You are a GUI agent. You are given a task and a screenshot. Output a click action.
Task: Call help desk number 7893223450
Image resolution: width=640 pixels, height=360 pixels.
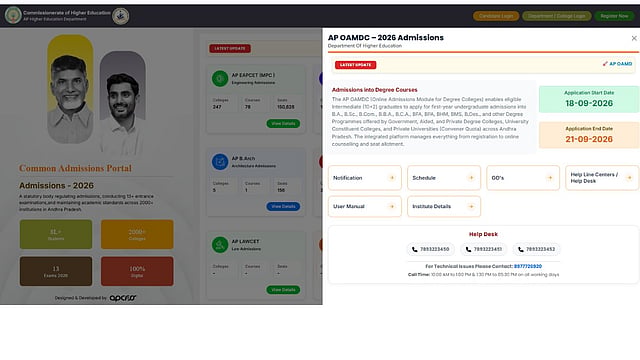(x=430, y=249)
